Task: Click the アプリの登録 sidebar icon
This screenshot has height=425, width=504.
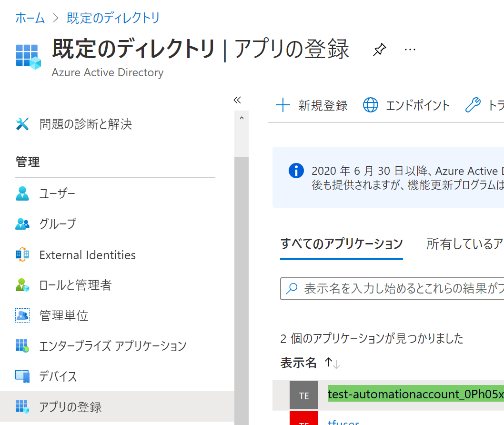Action: click(22, 407)
